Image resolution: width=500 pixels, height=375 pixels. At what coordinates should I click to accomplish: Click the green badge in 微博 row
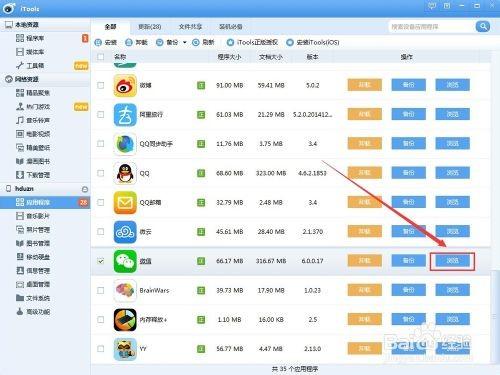click(x=201, y=85)
